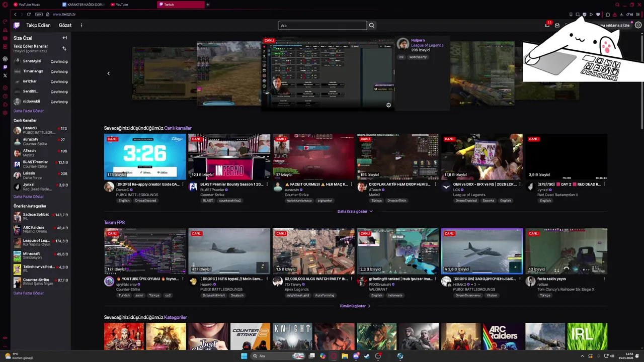Open Canlı kanallar link in heading
644x362 pixels.
[x=178, y=128]
